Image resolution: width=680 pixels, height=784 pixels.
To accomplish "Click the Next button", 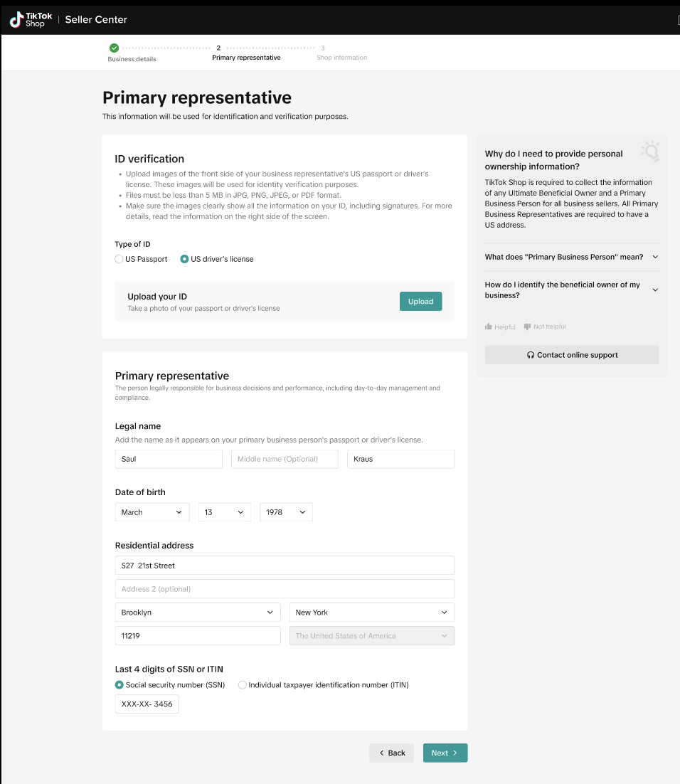I will click(445, 753).
